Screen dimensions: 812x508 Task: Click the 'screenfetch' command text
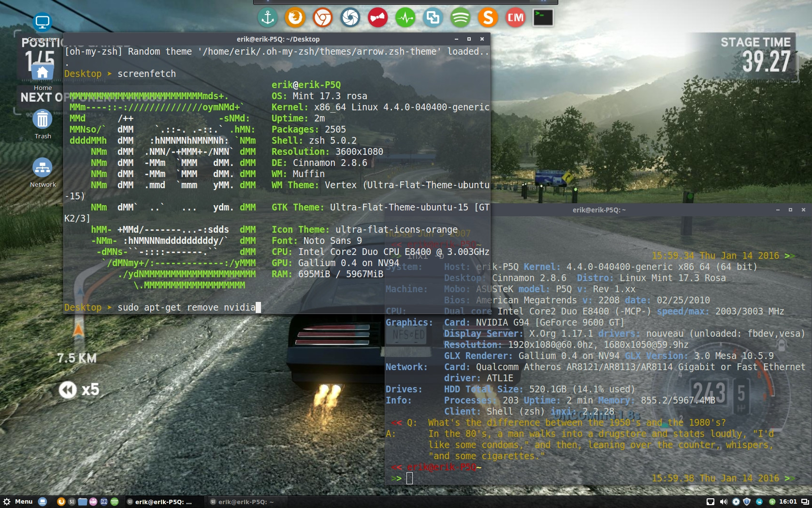pyautogui.click(x=147, y=74)
